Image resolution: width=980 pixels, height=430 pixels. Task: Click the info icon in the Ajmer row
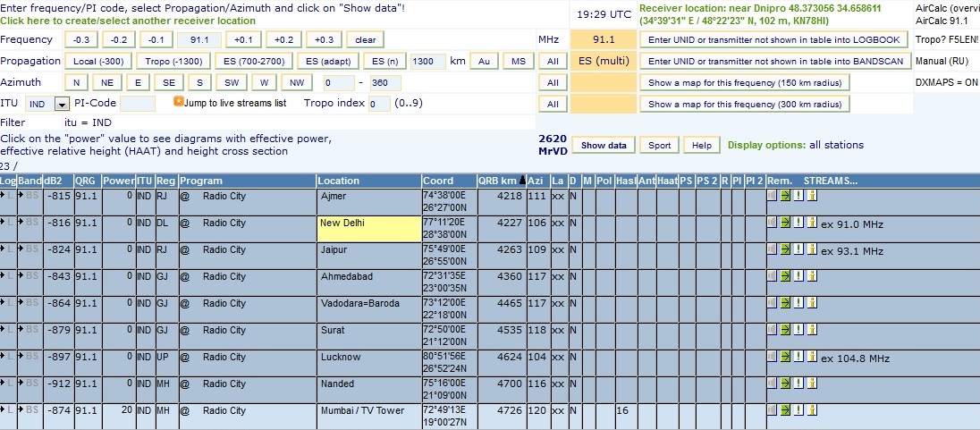pyautogui.click(x=812, y=196)
